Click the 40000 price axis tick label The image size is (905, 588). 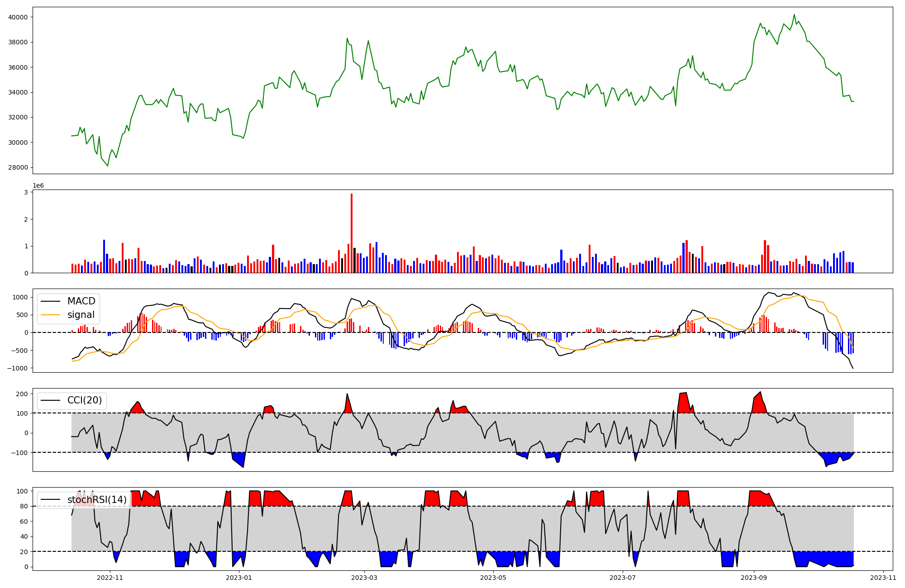click(18, 17)
